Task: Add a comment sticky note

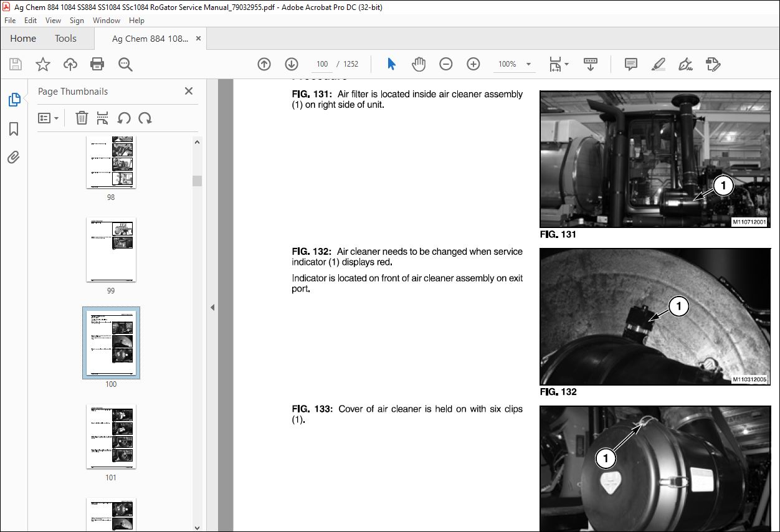Action: click(631, 64)
